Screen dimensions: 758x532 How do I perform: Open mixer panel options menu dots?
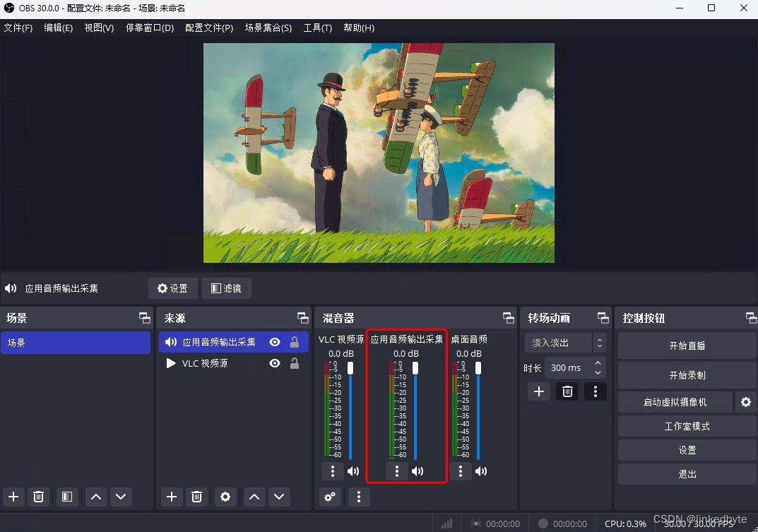coord(359,497)
